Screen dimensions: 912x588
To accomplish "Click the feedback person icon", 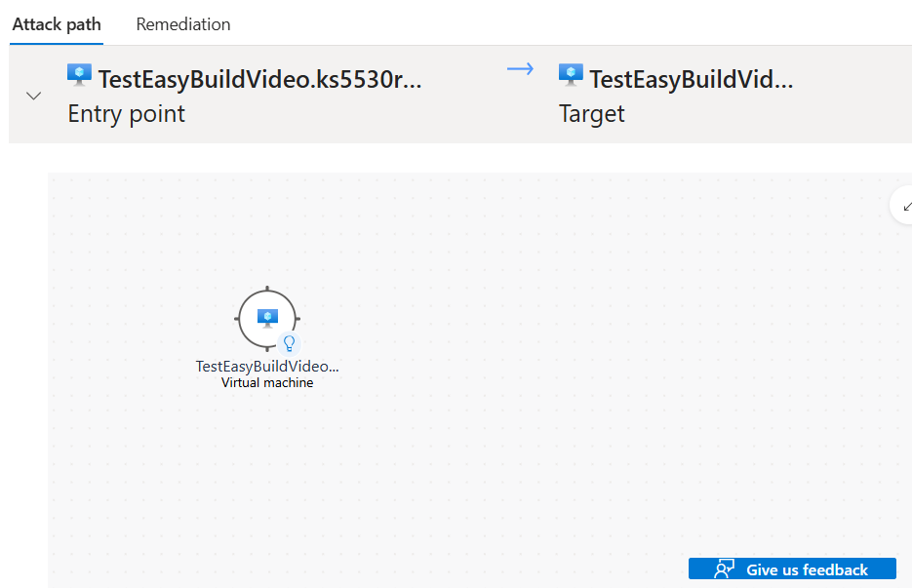I will [x=724, y=568].
